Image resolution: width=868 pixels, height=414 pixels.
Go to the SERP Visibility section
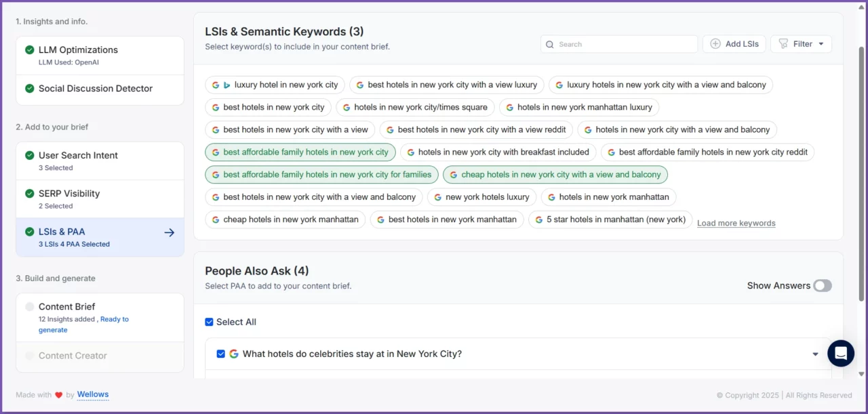point(69,194)
